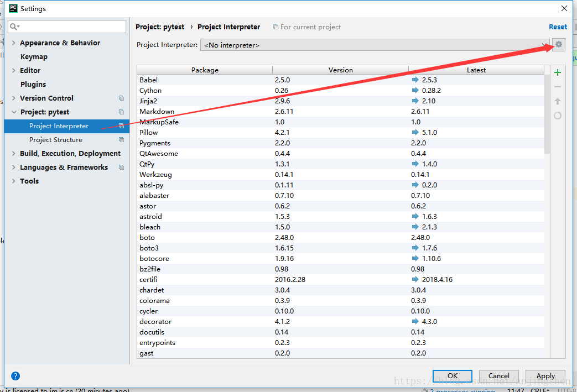Expand Languages & Frameworks section
577x392 pixels.
point(14,168)
